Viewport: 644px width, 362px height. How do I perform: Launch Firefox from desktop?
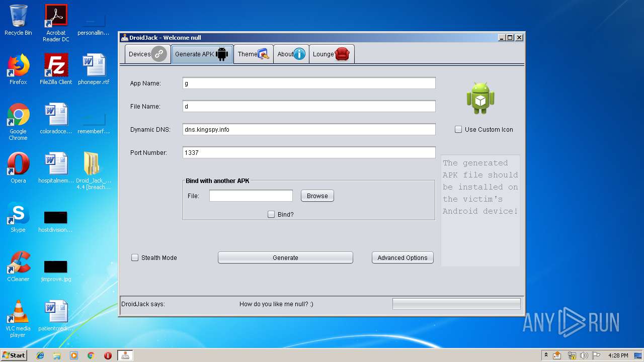18,69
